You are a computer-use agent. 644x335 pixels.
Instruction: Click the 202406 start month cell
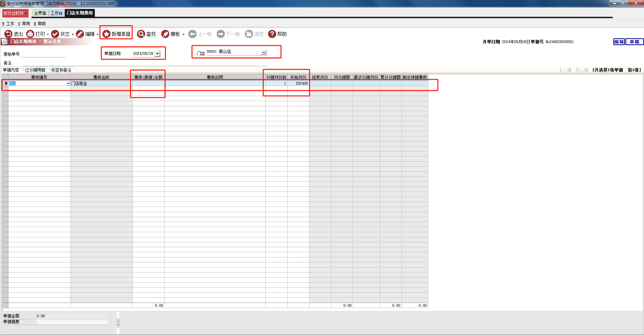point(298,83)
